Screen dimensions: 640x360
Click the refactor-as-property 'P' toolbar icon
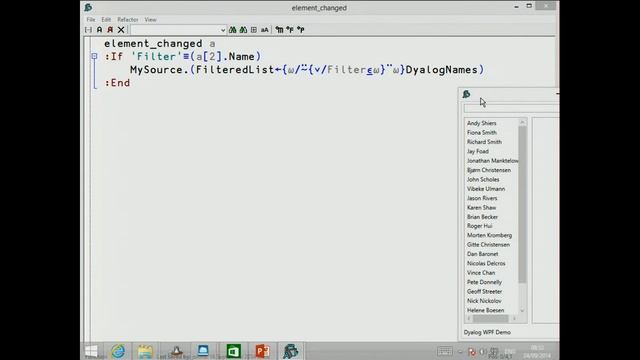click(x=301, y=30)
